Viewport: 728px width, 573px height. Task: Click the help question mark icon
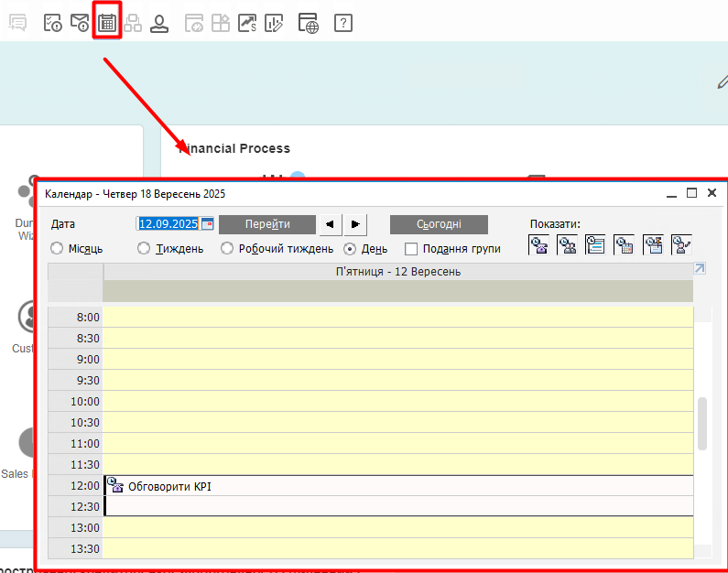342,23
